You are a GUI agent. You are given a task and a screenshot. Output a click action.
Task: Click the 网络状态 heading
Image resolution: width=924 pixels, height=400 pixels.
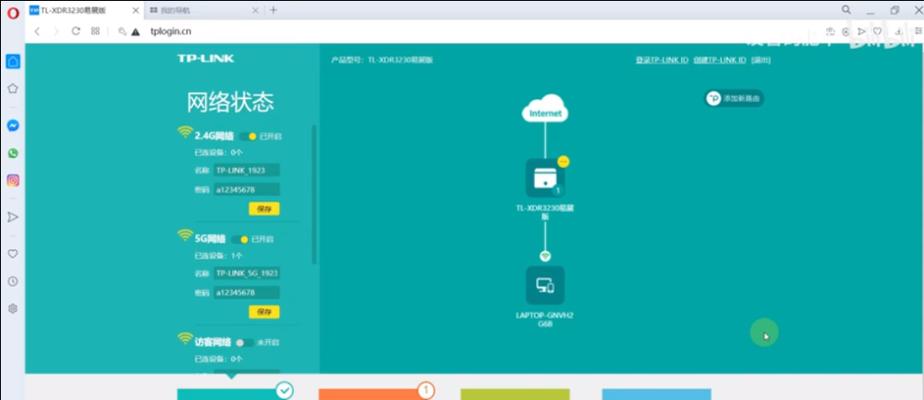click(230, 103)
